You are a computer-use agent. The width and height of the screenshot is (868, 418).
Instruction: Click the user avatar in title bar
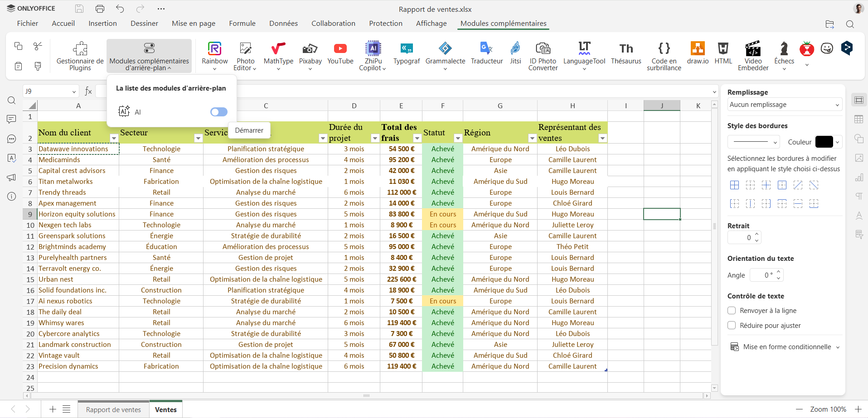(858, 9)
